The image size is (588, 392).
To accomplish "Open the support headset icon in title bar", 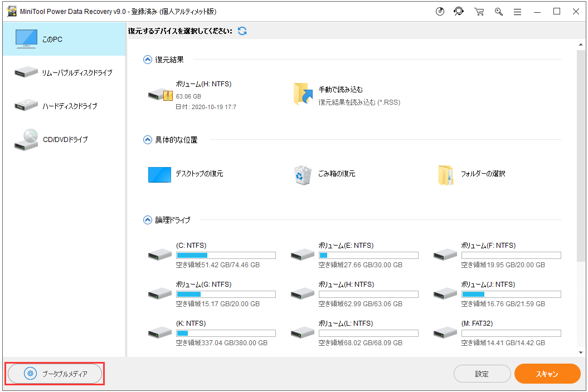I will pyautogui.click(x=459, y=11).
